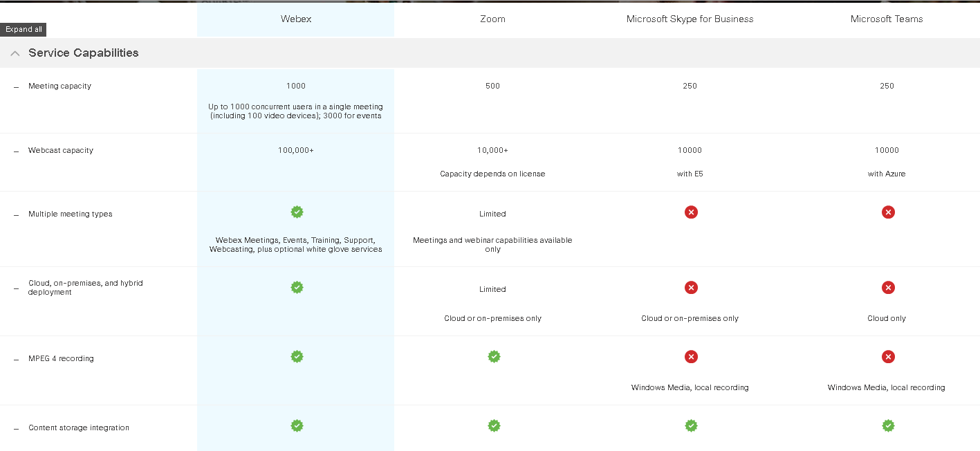Click Teams' green checkmark for content storage integration

(888, 425)
